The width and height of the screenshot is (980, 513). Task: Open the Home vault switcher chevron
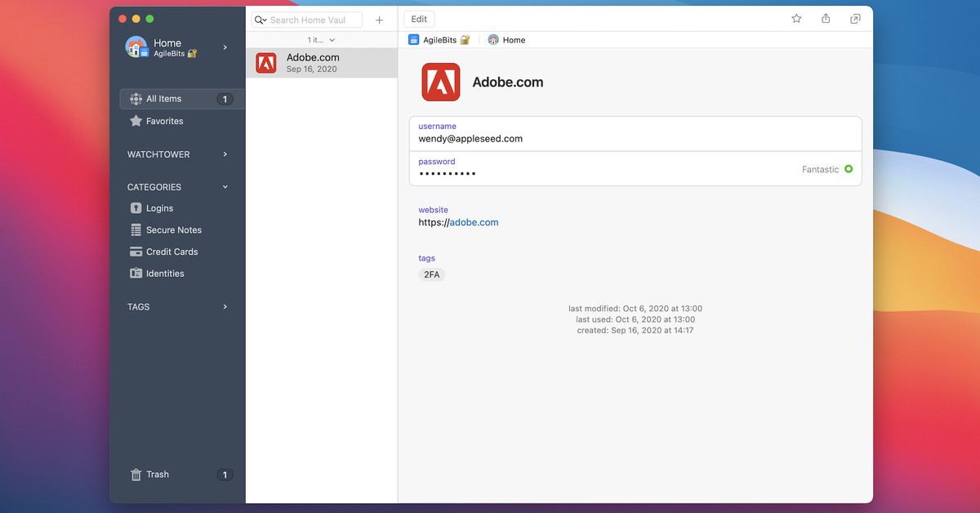click(x=225, y=47)
